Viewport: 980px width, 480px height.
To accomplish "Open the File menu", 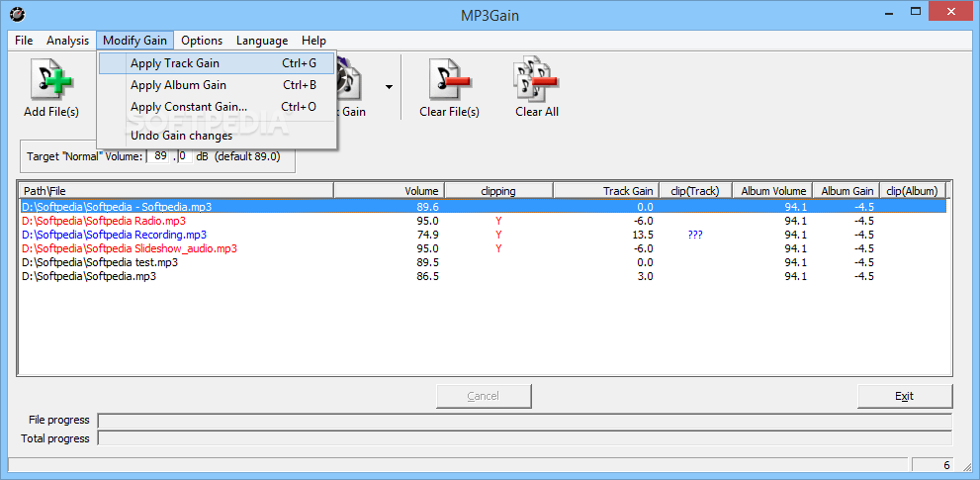I will tap(24, 41).
